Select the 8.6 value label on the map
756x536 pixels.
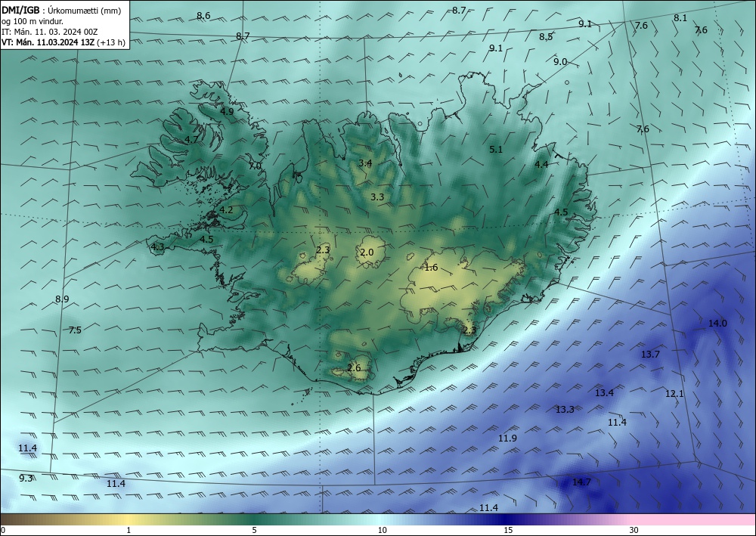click(203, 15)
